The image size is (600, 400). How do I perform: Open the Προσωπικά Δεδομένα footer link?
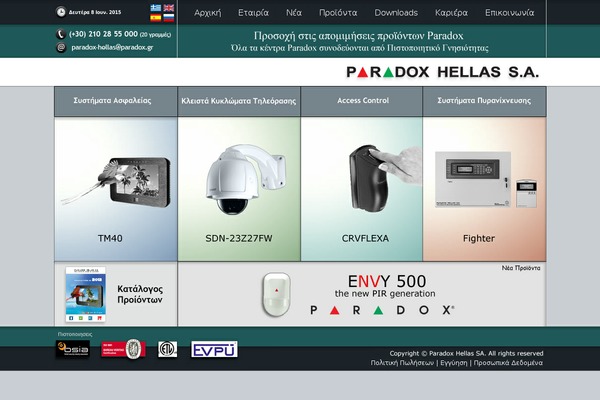click(x=508, y=362)
